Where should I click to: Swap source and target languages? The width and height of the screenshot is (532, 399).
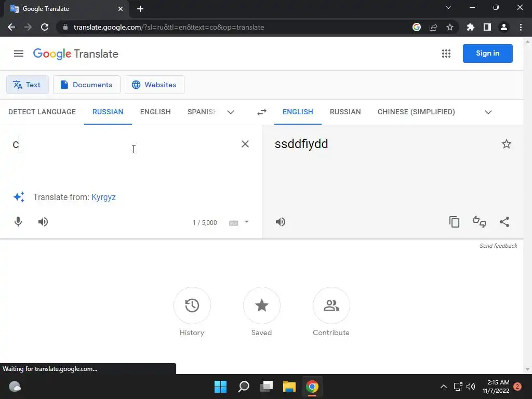(262, 112)
